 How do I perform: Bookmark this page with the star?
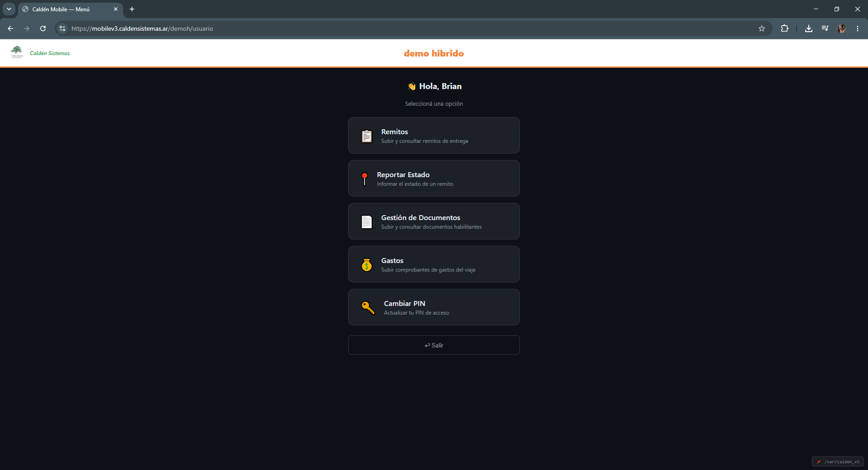(x=762, y=28)
